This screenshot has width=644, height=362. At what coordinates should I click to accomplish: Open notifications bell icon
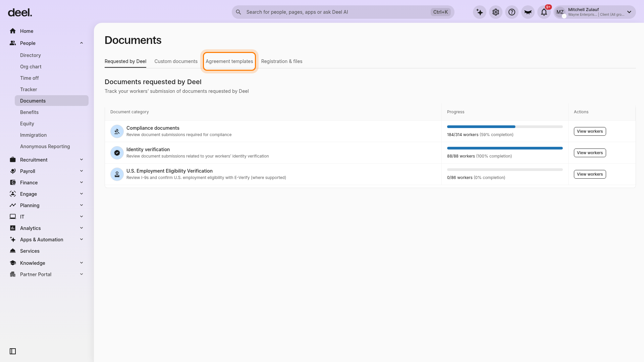544,12
